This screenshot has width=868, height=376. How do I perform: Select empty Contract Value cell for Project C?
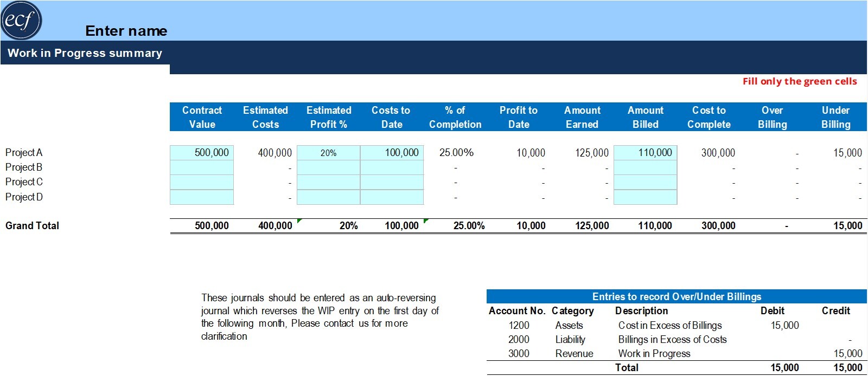(202, 182)
